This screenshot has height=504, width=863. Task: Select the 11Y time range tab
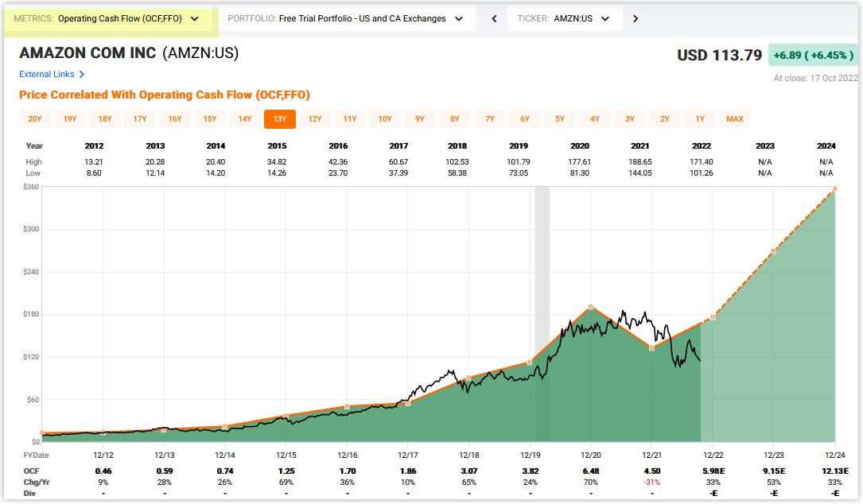pyautogui.click(x=350, y=119)
